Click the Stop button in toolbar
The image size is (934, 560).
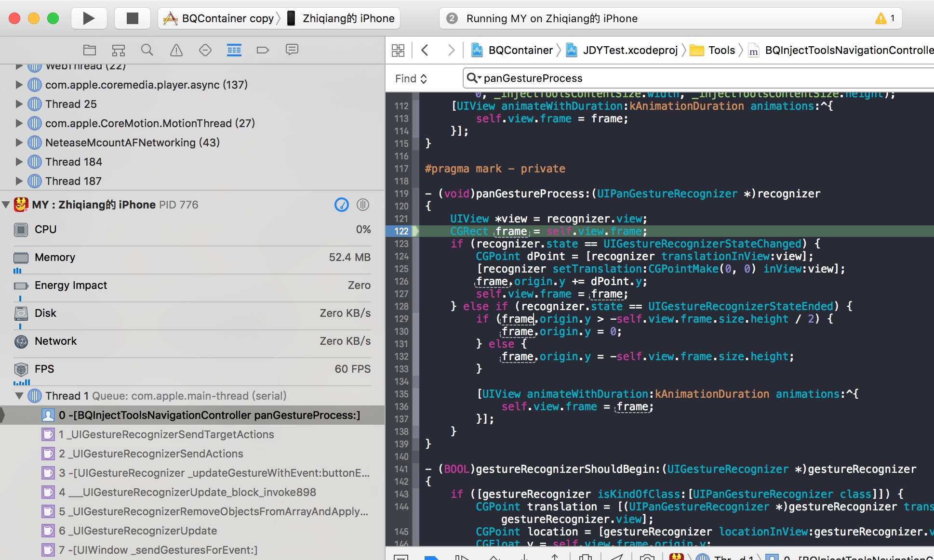point(132,18)
